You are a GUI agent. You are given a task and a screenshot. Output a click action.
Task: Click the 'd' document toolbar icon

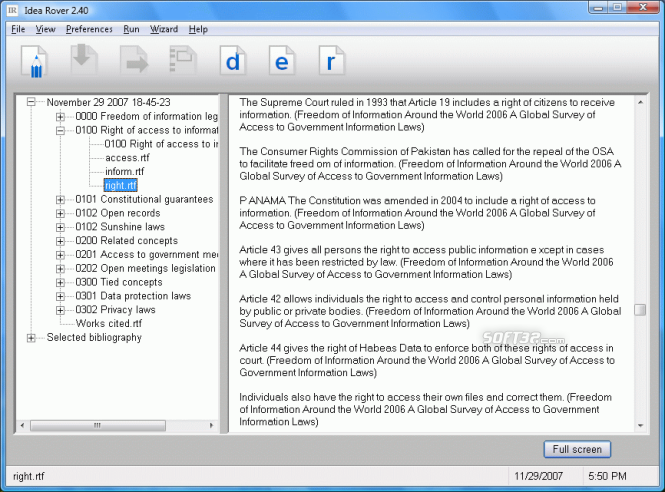pyautogui.click(x=233, y=61)
